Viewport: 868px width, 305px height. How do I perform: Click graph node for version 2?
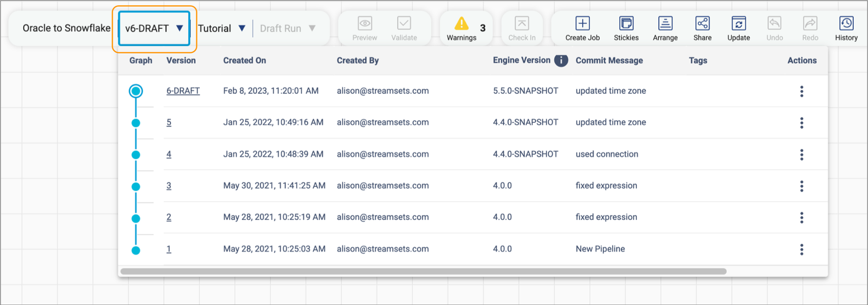tap(136, 218)
